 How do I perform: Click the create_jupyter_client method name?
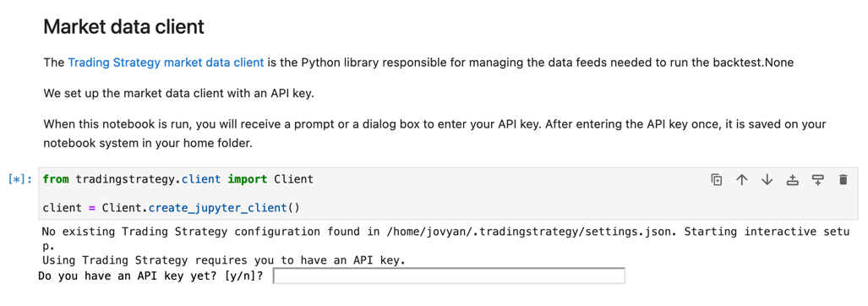217,209
